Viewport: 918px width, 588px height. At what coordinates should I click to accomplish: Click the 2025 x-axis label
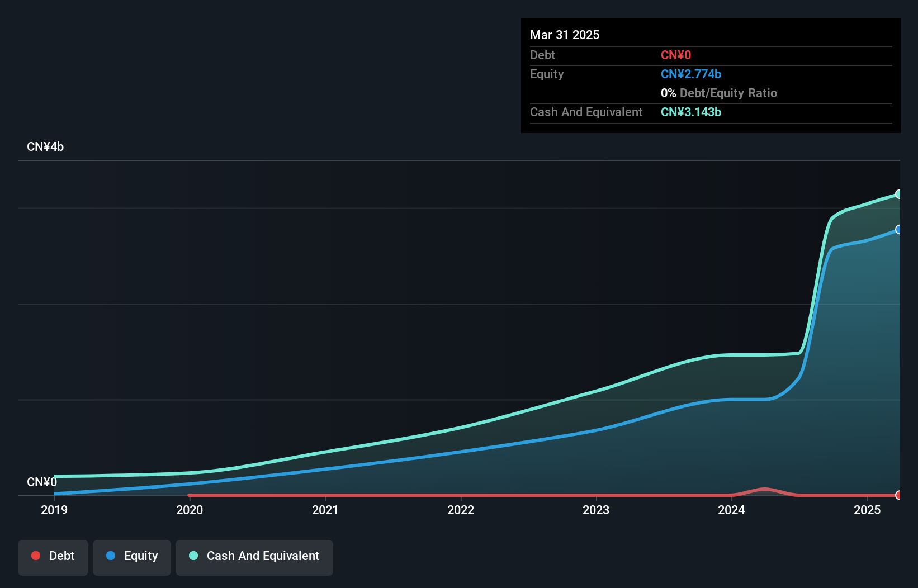tap(867, 510)
